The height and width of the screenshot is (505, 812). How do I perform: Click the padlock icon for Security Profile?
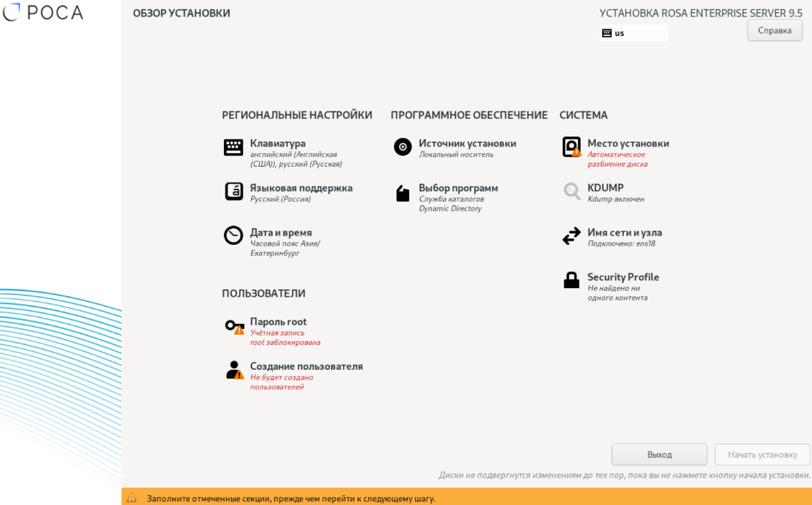(571, 280)
